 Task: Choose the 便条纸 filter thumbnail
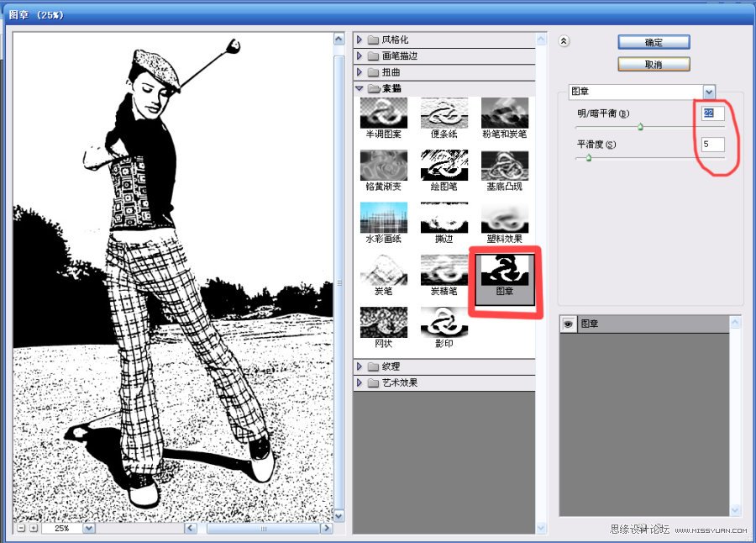click(x=444, y=113)
